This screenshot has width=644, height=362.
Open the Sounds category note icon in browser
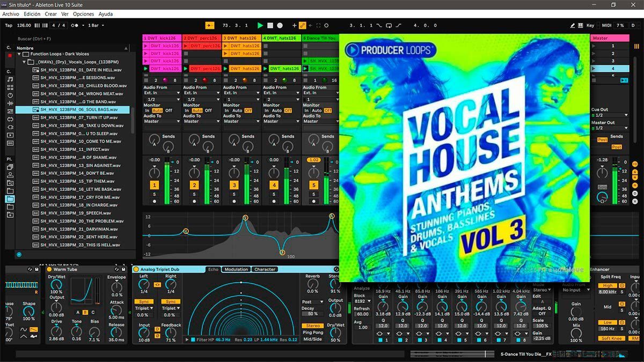[x=10, y=79]
